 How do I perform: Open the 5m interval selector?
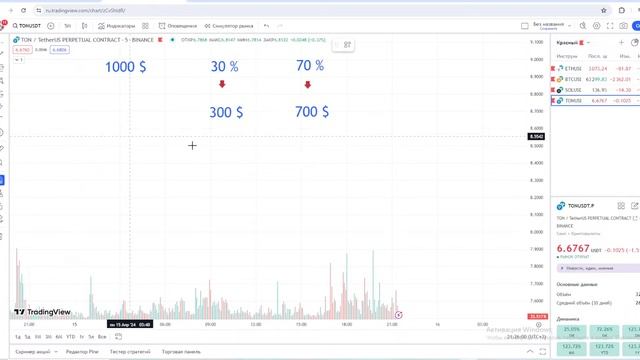pos(67,26)
